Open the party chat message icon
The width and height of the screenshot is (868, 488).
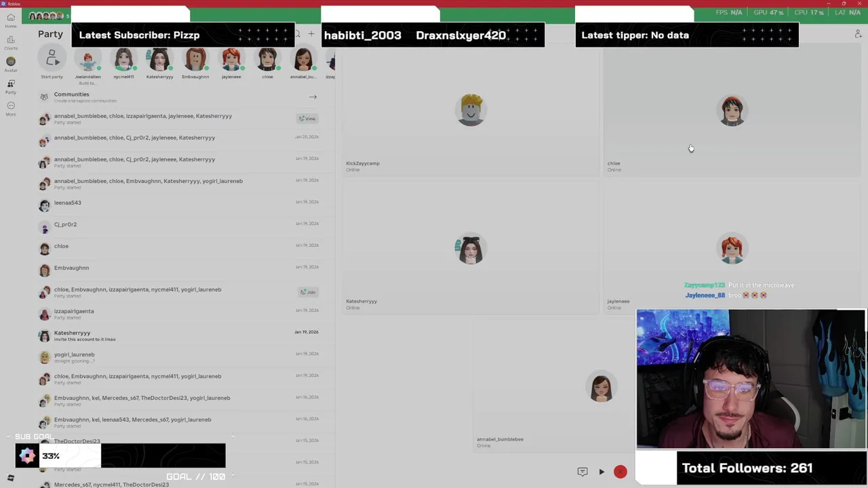click(583, 472)
